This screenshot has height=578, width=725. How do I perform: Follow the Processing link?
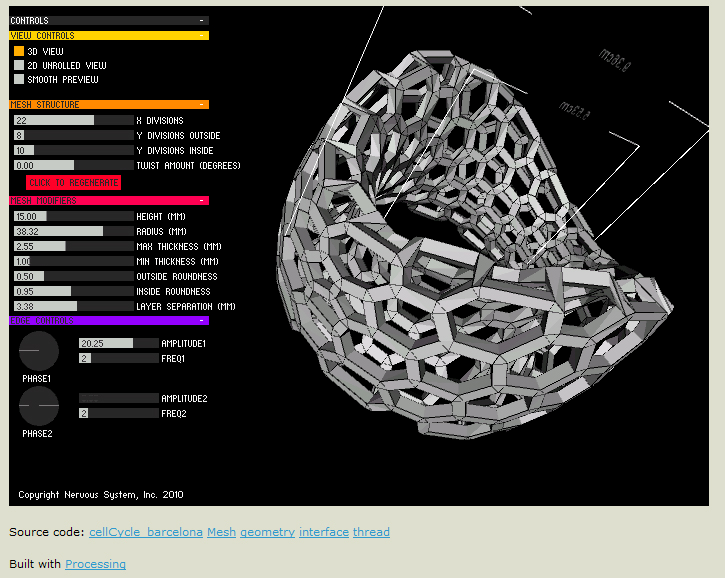95,564
